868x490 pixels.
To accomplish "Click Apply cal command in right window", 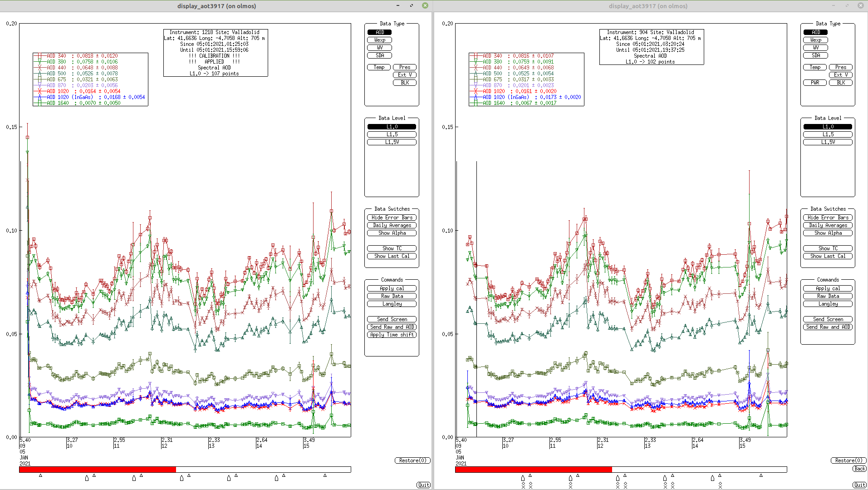I will [x=828, y=288].
